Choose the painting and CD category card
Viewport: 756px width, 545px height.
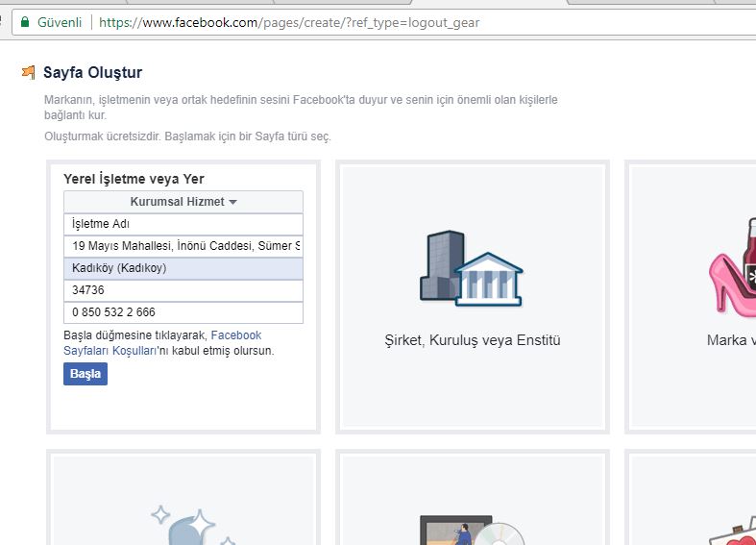point(473,499)
